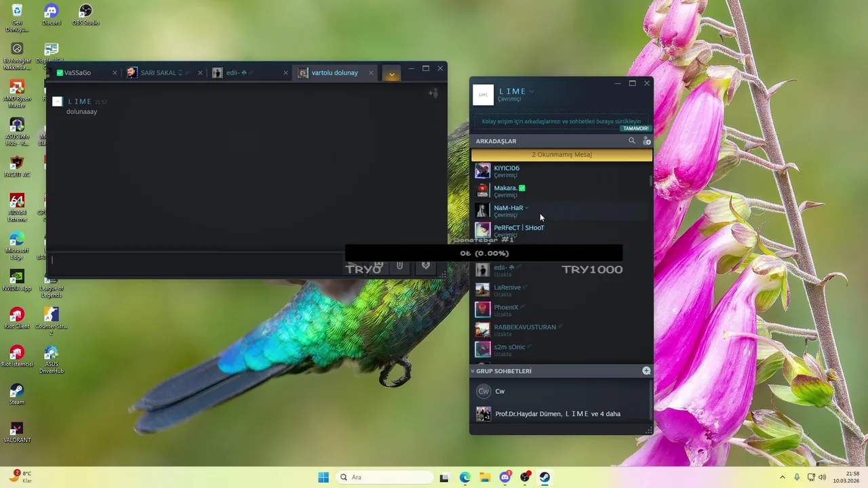Invite a friend to the vartolu dolunay chat
This screenshot has height=488, width=868.
pos(433,93)
